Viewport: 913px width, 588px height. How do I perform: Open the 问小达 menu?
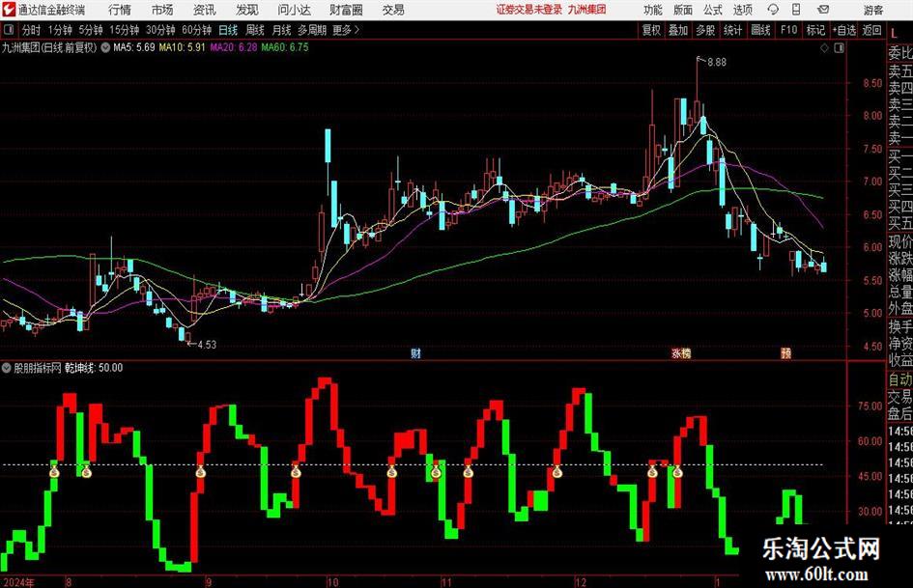tap(295, 10)
